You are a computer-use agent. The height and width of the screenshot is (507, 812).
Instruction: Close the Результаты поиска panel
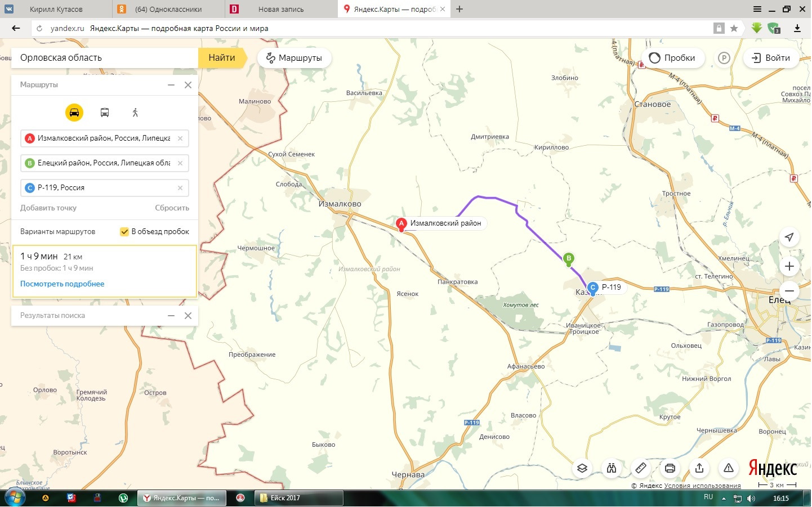pos(188,316)
